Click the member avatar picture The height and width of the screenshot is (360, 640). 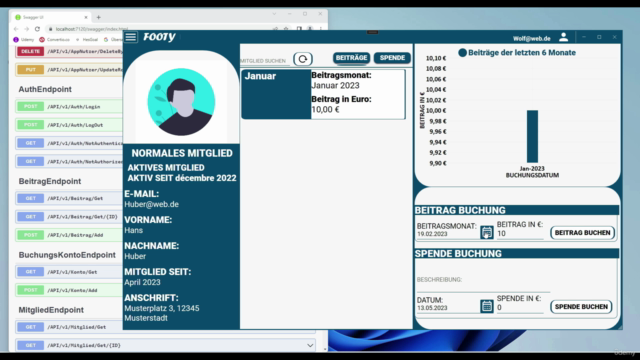tap(181, 102)
